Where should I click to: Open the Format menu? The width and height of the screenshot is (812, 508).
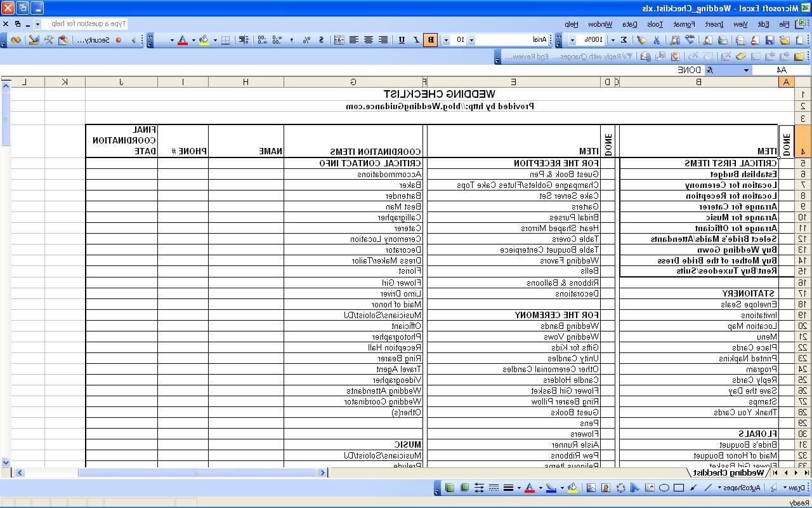point(683,24)
